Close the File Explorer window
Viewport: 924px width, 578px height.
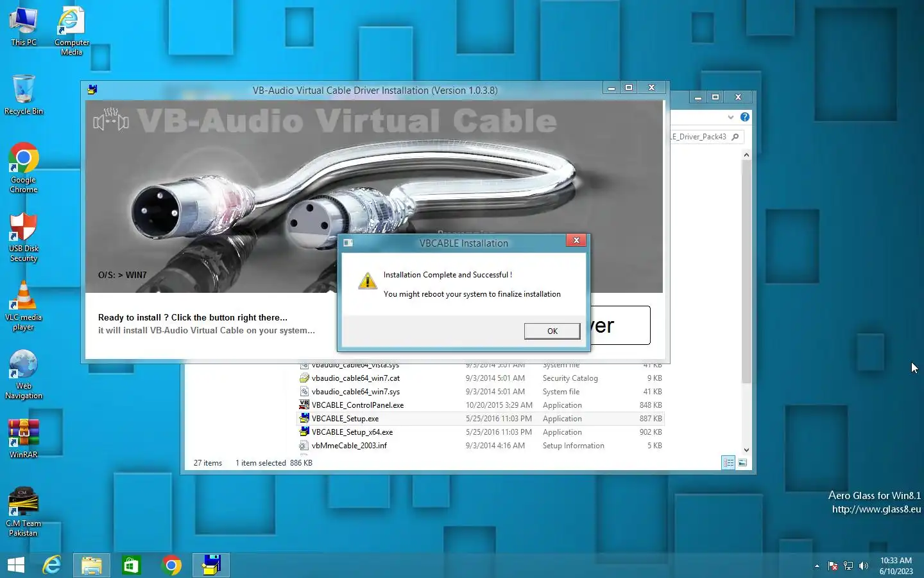click(739, 97)
